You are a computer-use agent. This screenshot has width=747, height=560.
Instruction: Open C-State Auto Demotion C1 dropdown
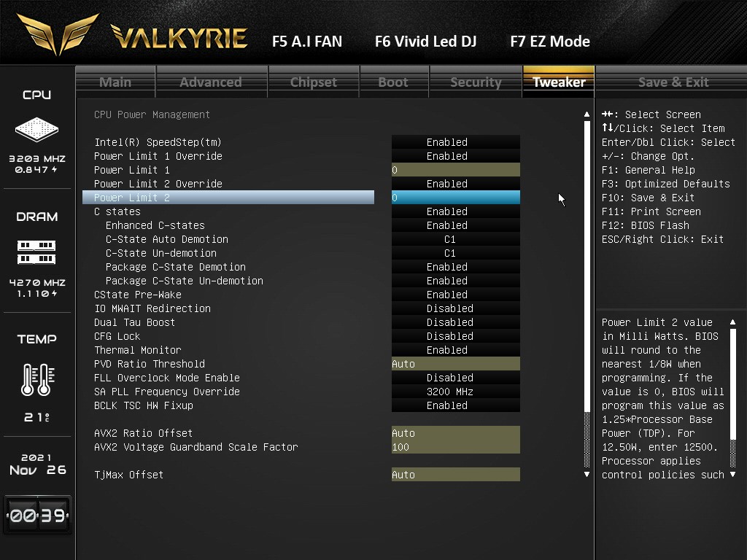point(455,238)
